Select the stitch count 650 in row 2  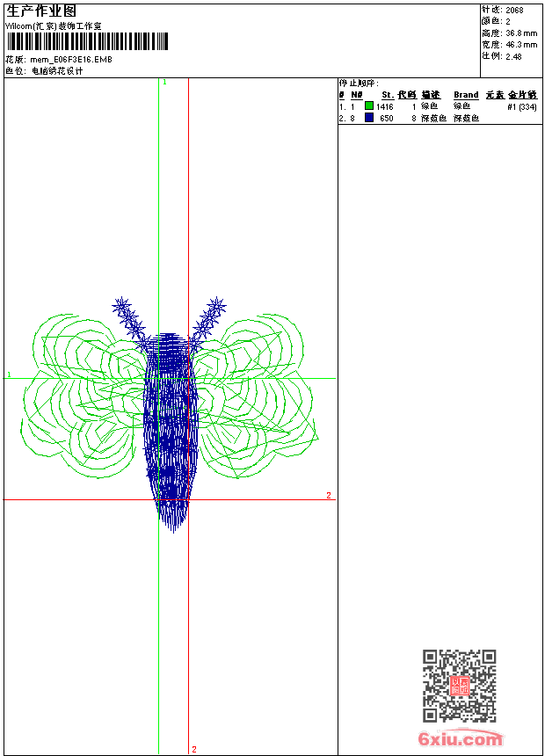[x=386, y=118]
